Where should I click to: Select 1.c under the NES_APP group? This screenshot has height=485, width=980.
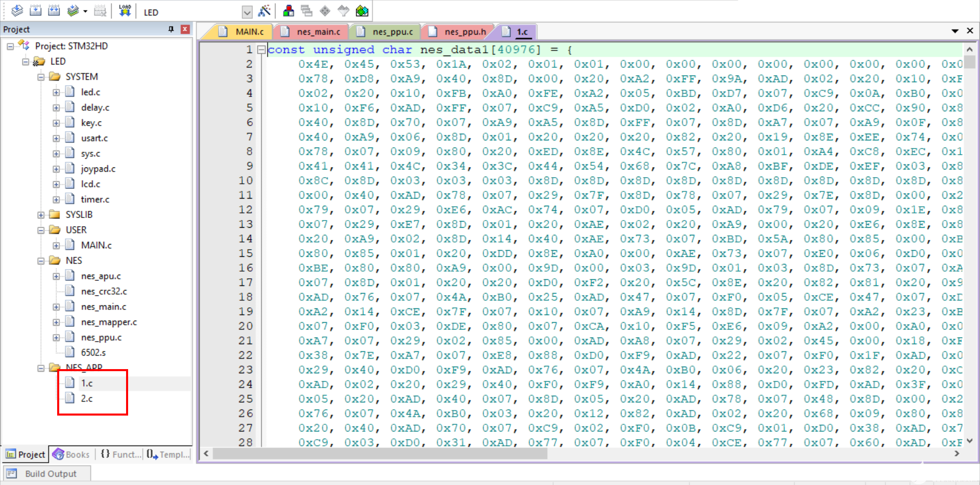[87, 383]
